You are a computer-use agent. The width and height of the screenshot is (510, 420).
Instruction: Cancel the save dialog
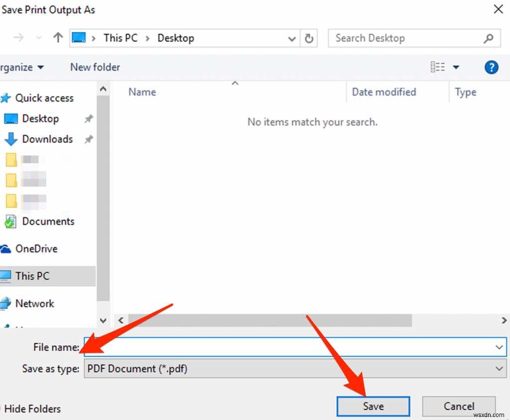[458, 406]
